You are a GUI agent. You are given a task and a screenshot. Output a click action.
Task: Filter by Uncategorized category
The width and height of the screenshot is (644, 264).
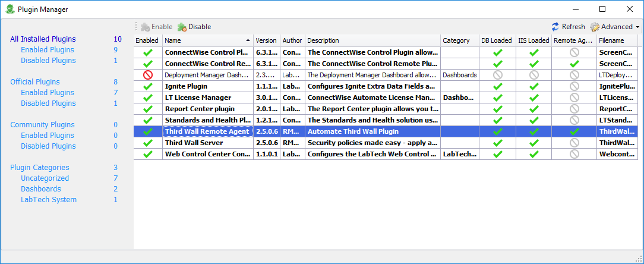45,178
